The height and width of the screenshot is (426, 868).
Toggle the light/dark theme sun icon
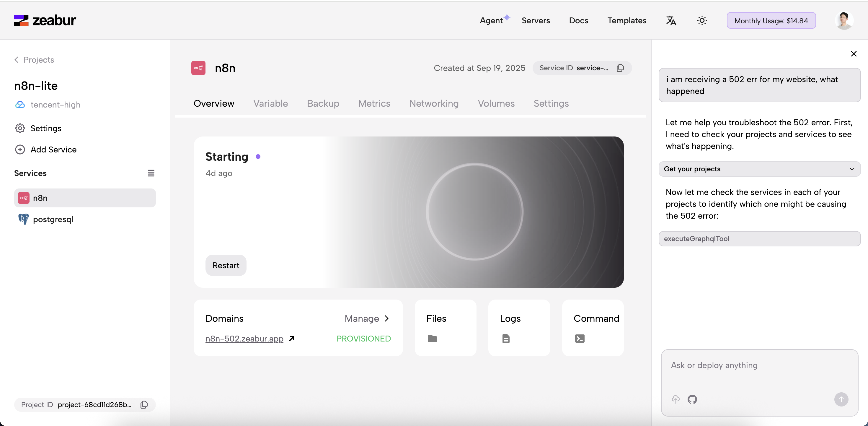702,21
